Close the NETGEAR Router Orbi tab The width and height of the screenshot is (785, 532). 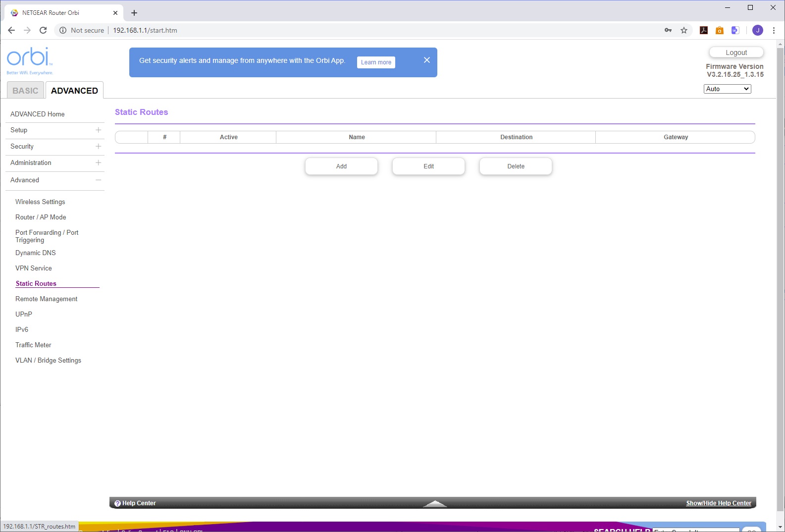click(115, 13)
